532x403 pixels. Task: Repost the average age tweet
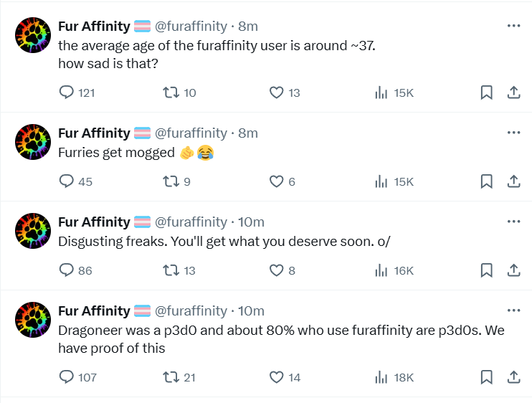(x=170, y=93)
